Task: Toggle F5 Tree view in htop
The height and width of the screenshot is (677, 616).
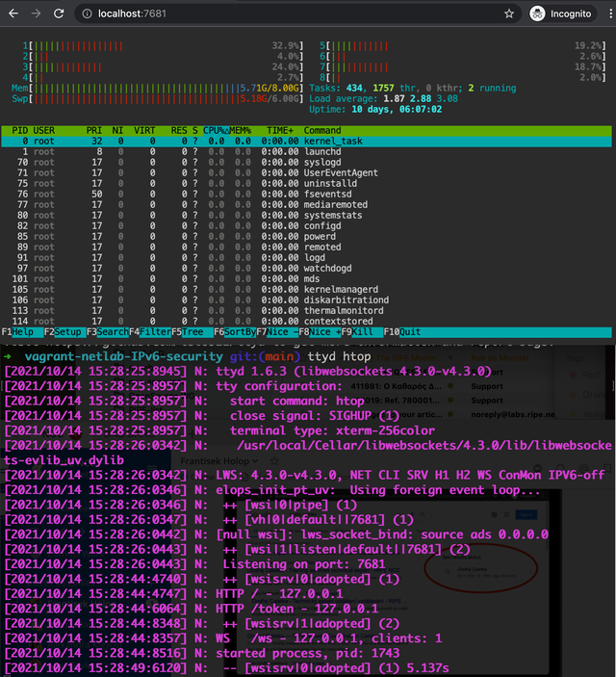Action: [x=192, y=332]
